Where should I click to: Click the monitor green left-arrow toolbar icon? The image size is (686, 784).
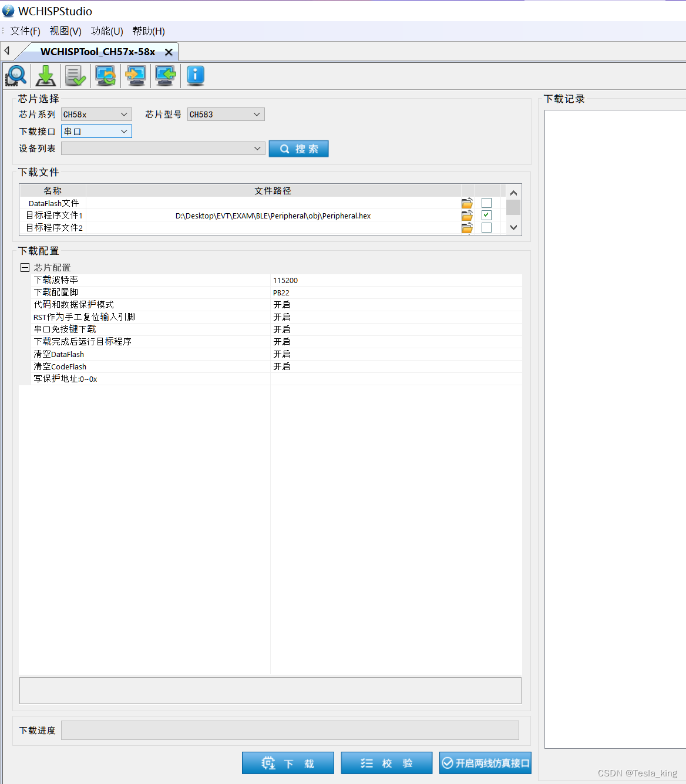tap(166, 76)
